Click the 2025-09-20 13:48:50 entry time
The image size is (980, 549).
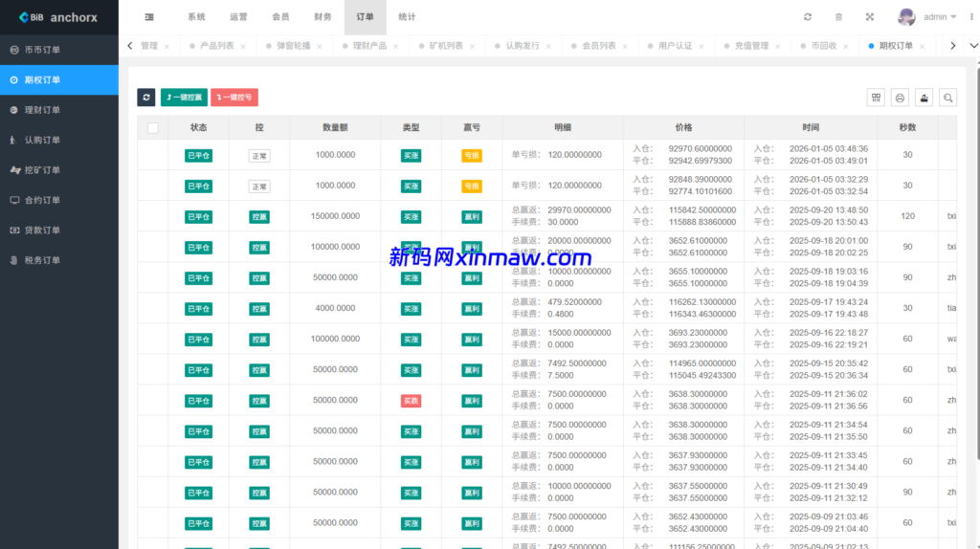[828, 209]
